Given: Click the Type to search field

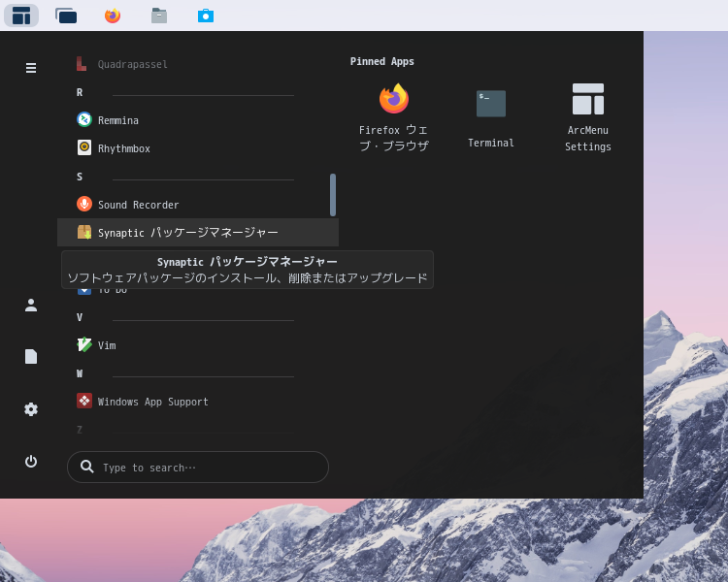Looking at the screenshot, I should point(198,467).
